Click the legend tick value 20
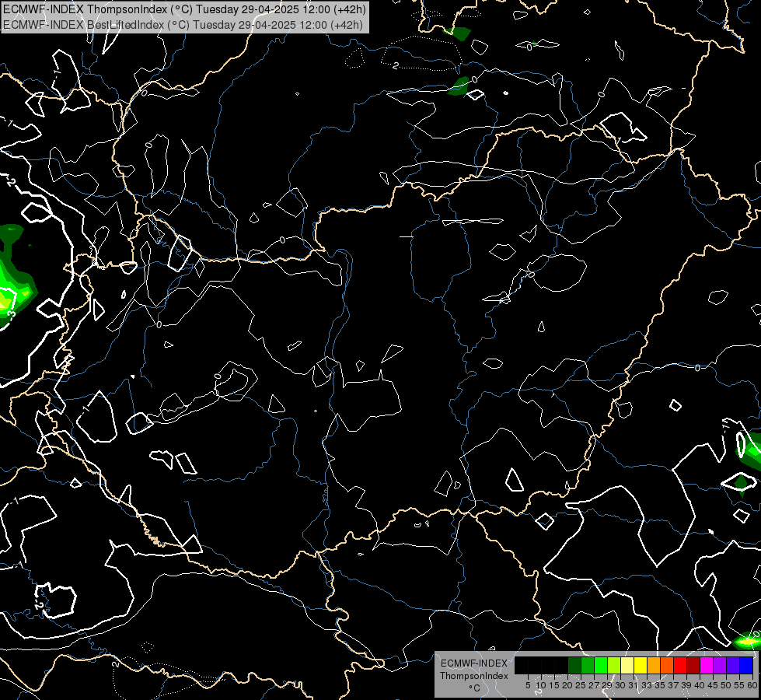 click(x=567, y=685)
